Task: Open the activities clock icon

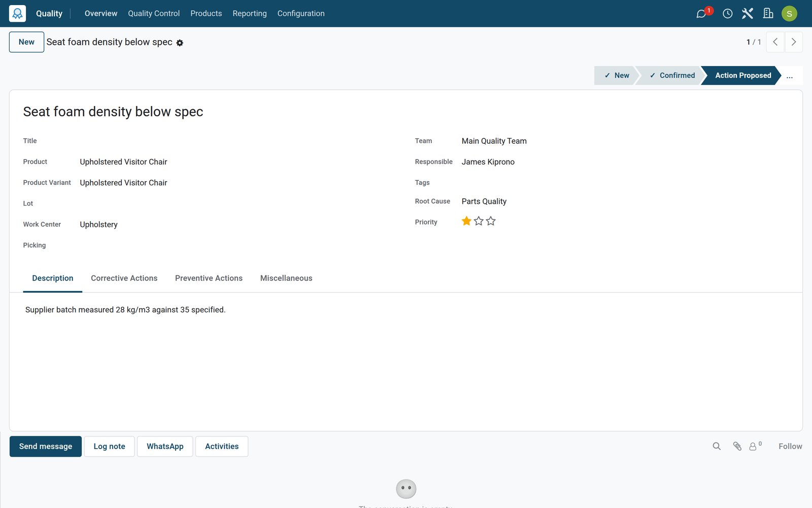Action: [727, 14]
